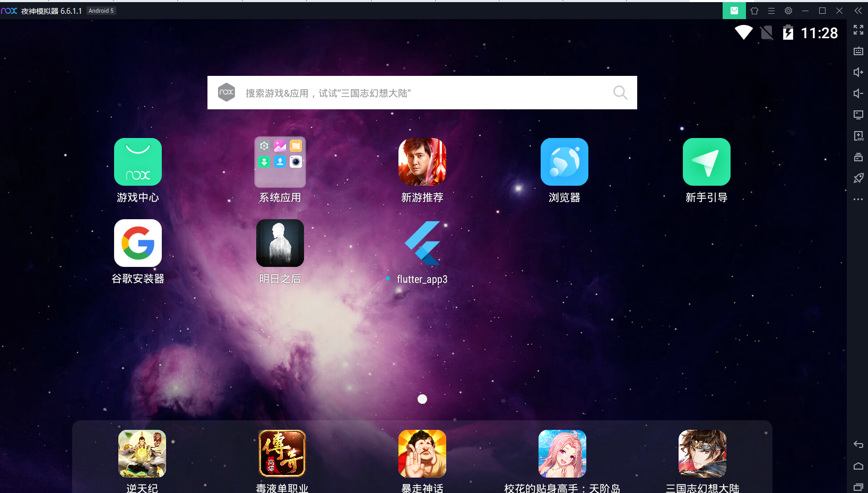The width and height of the screenshot is (868, 493).
Task: Launch the flutter_app3 app
Action: (422, 243)
